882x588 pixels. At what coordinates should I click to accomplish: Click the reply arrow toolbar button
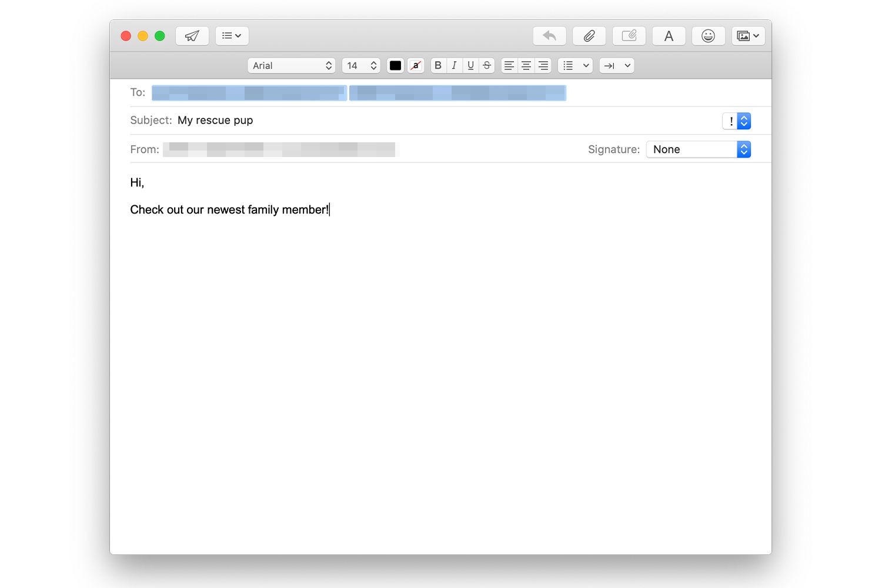(x=550, y=36)
